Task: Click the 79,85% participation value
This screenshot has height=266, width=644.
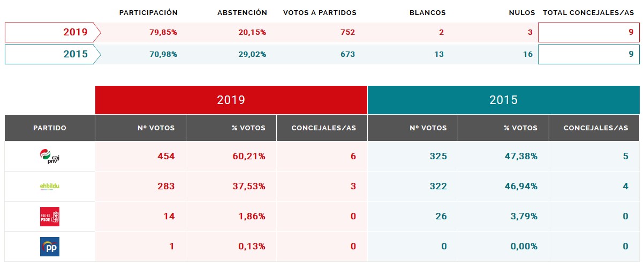Action: click(163, 32)
